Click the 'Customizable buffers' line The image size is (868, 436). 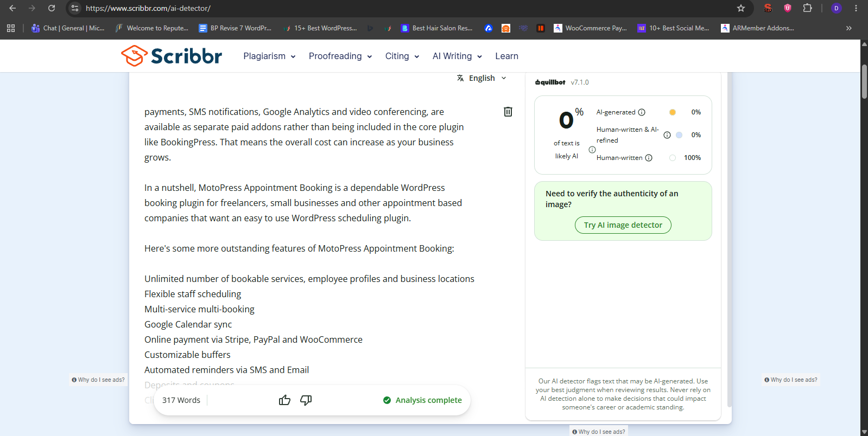187,355
